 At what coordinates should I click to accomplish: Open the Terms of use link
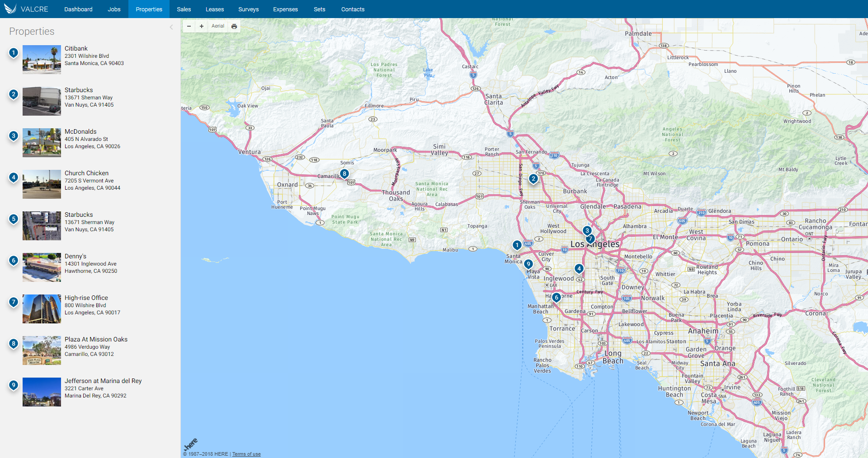point(246,454)
